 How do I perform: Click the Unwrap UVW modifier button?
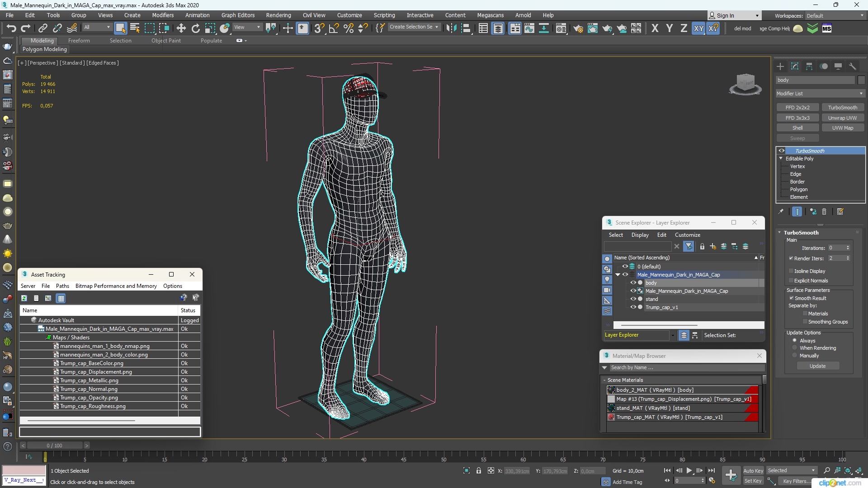point(842,118)
